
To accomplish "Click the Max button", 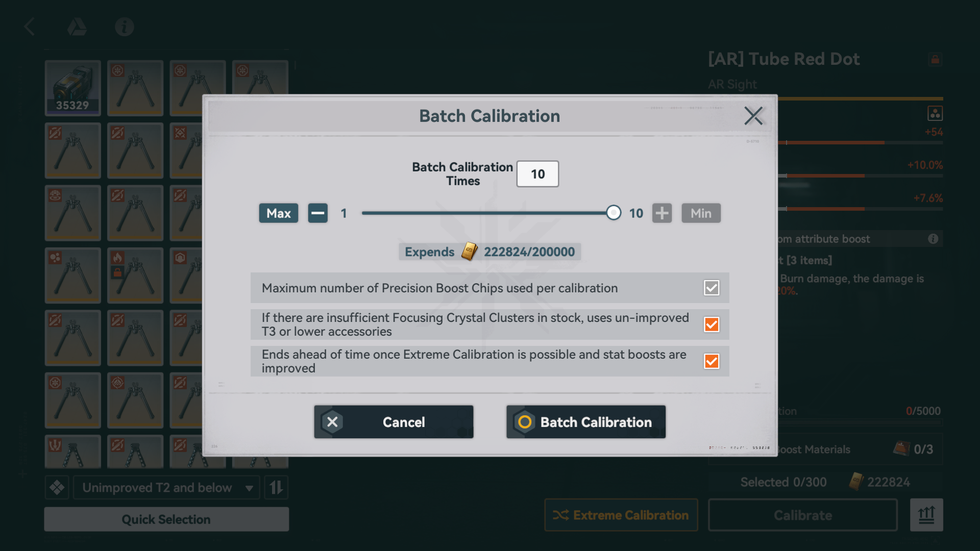I will (x=279, y=213).
